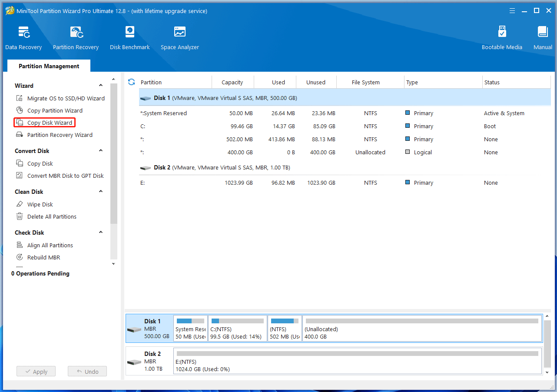The height and width of the screenshot is (392, 557).
Task: Select Rebuild MBR
Action: pyautogui.click(x=38, y=257)
